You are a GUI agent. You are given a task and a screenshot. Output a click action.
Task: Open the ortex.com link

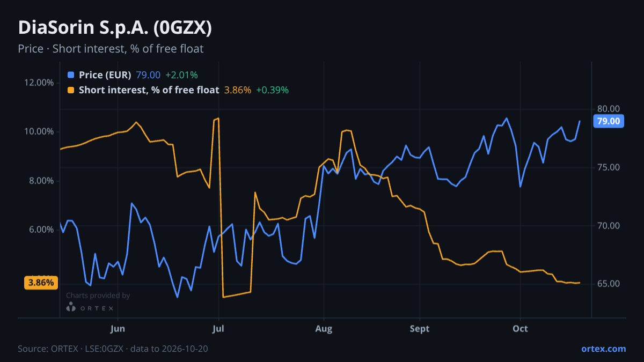tap(603, 349)
